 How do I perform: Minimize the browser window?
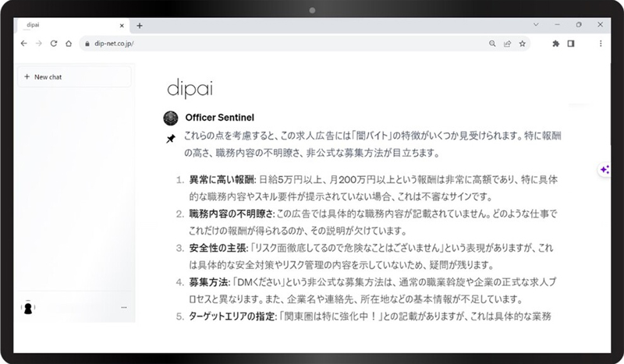click(557, 25)
